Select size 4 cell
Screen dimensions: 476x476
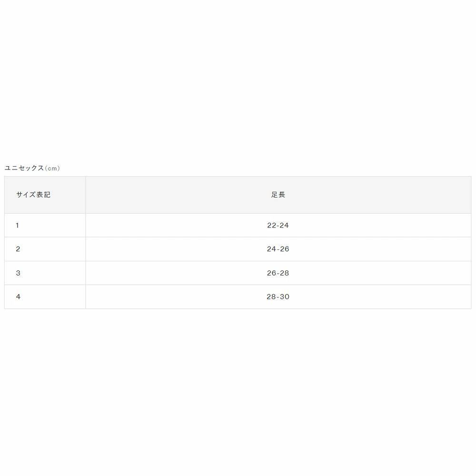point(18,297)
